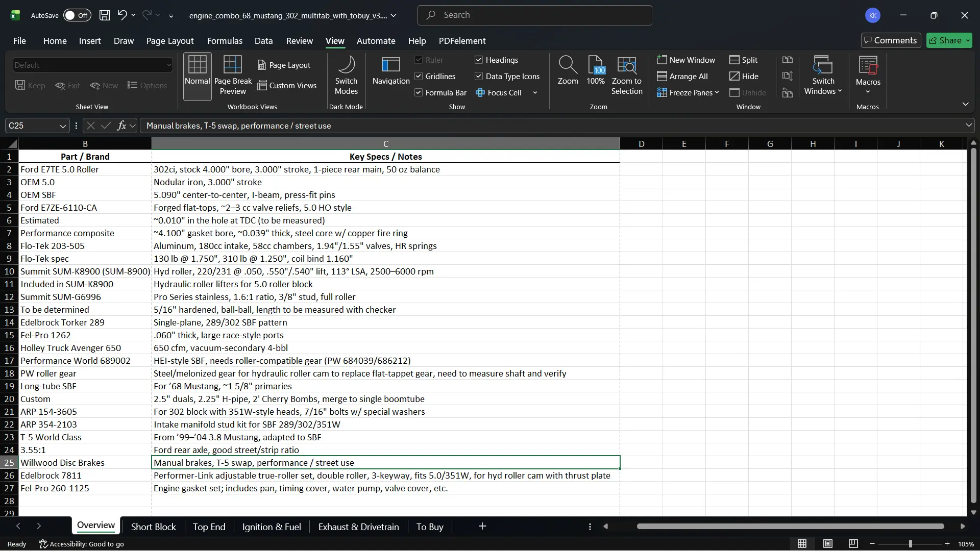The height and width of the screenshot is (551, 980).
Task: Hide the current window
Action: [x=744, y=77]
